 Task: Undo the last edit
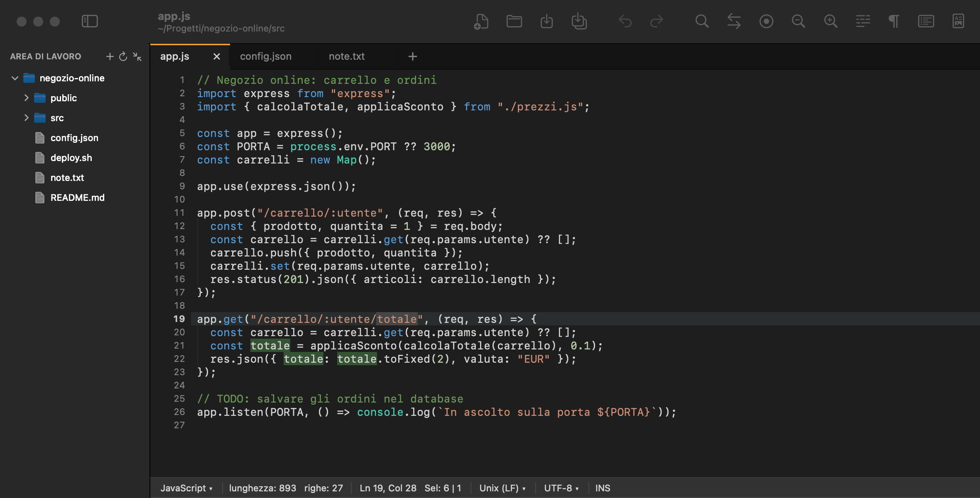[x=625, y=21]
